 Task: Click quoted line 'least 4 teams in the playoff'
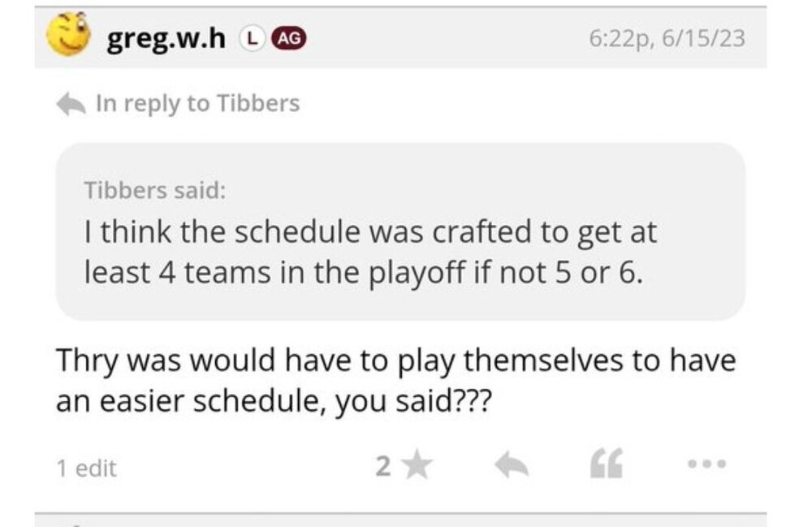click(362, 273)
